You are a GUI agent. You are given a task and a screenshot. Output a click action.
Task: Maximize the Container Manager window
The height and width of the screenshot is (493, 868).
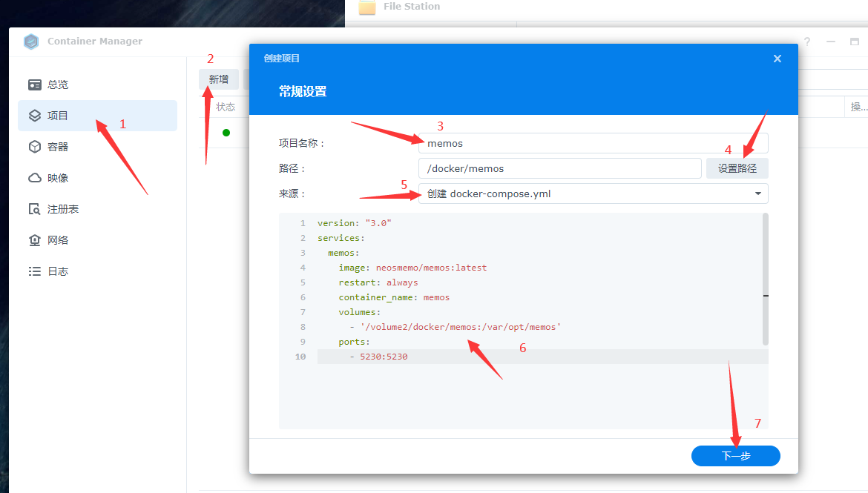pos(855,42)
